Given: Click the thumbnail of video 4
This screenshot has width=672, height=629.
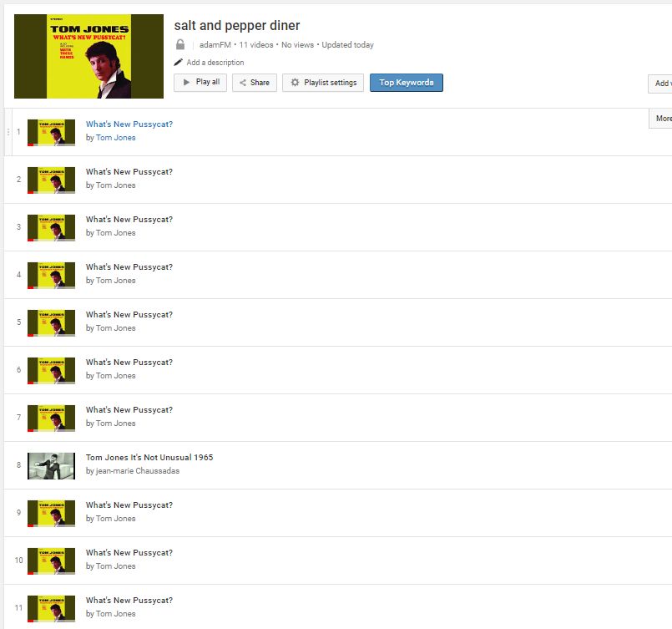Looking at the screenshot, I should pyautogui.click(x=51, y=275).
